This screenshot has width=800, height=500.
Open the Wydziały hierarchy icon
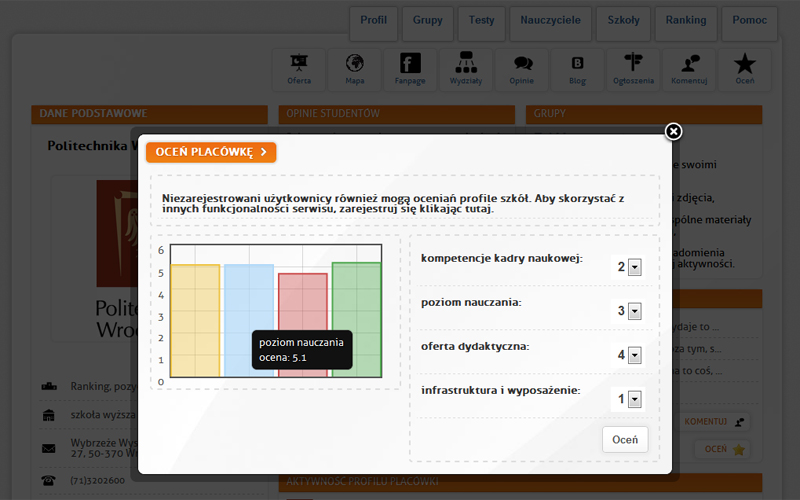466,69
